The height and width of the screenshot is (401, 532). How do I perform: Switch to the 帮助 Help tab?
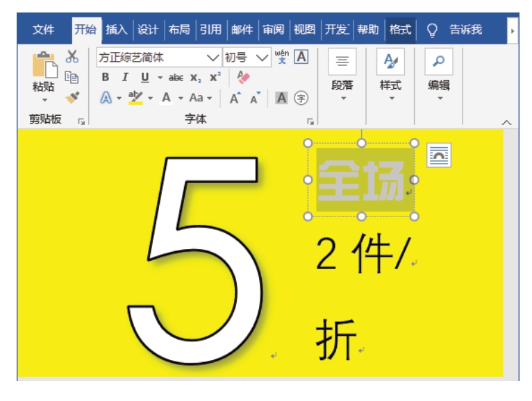(368, 30)
